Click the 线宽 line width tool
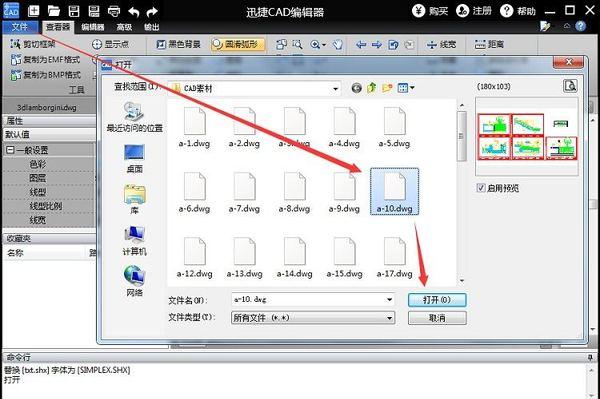The width and height of the screenshot is (600, 399). click(x=441, y=45)
